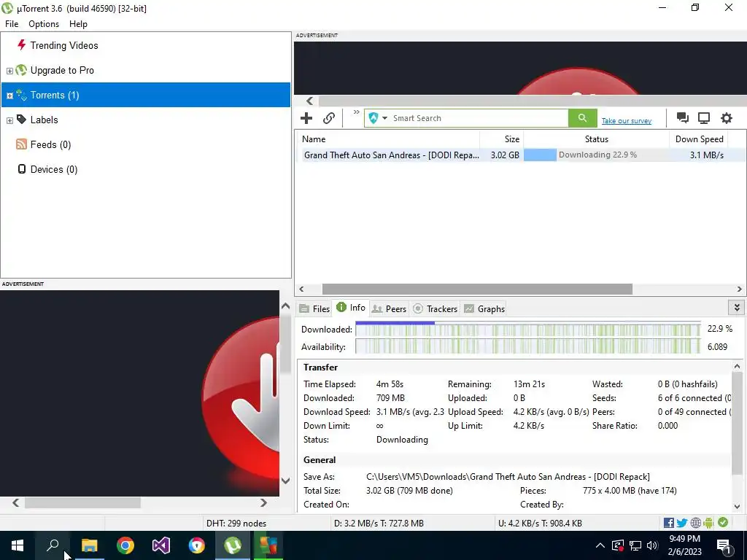Sort torrents by Size column header

tap(502, 139)
